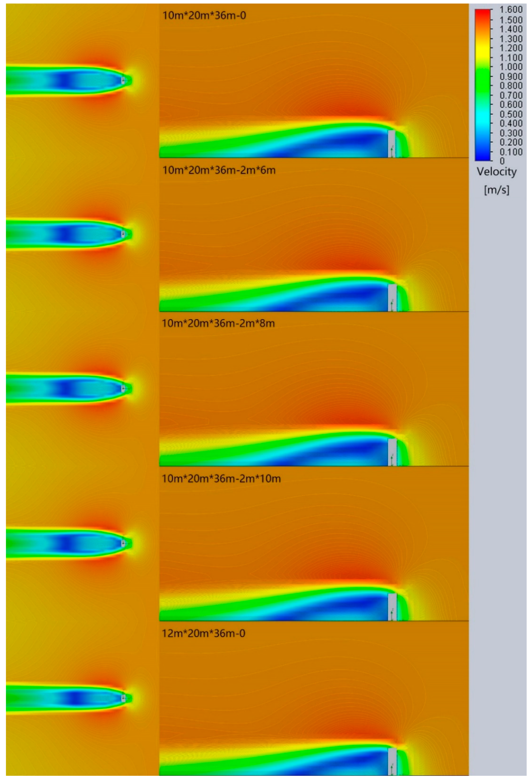
Task: Click the gray building in the top side-view panel
Action: click(391, 143)
